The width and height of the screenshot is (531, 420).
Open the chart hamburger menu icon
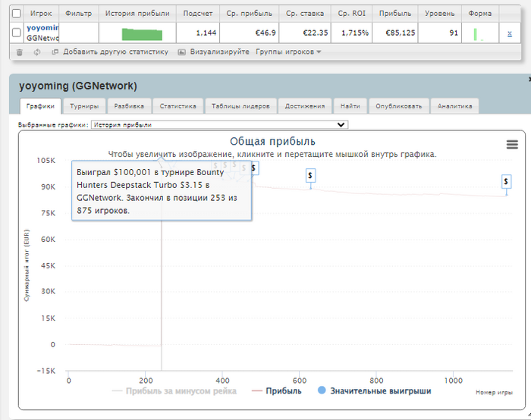click(512, 145)
